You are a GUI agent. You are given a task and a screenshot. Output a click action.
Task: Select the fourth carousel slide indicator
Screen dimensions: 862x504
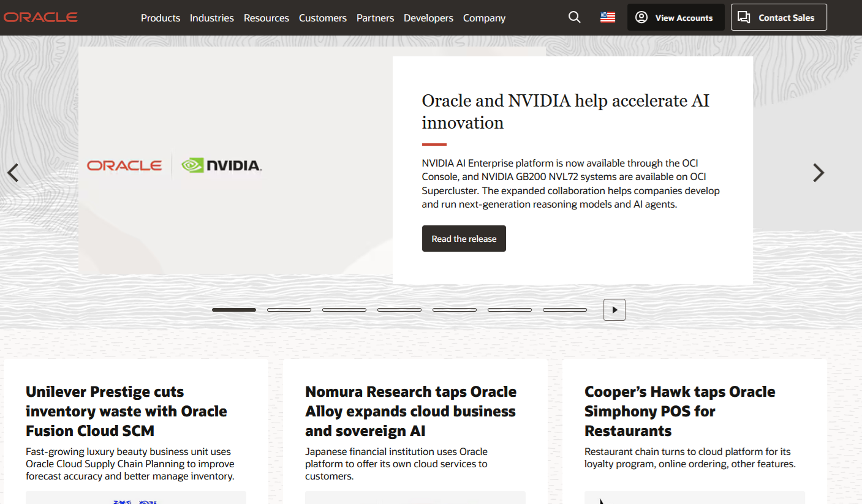click(399, 310)
